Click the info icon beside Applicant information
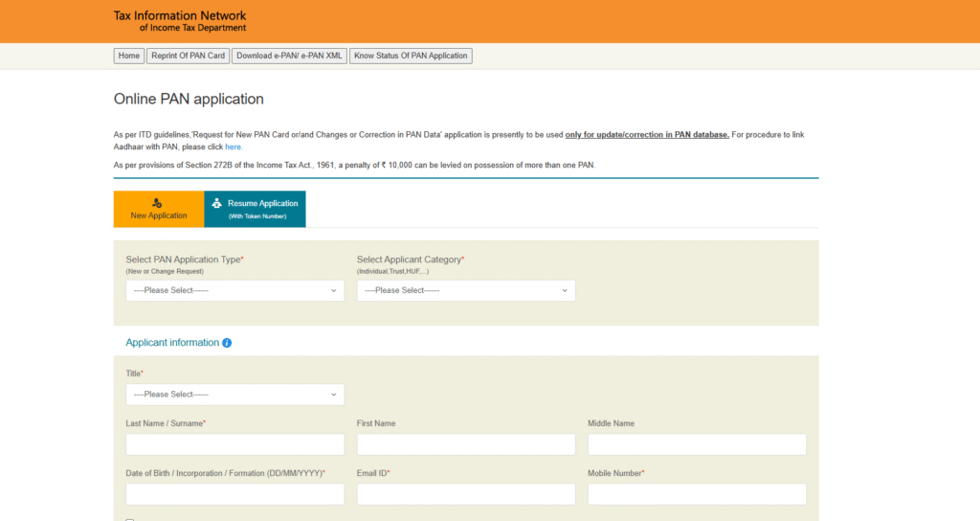 [227, 343]
